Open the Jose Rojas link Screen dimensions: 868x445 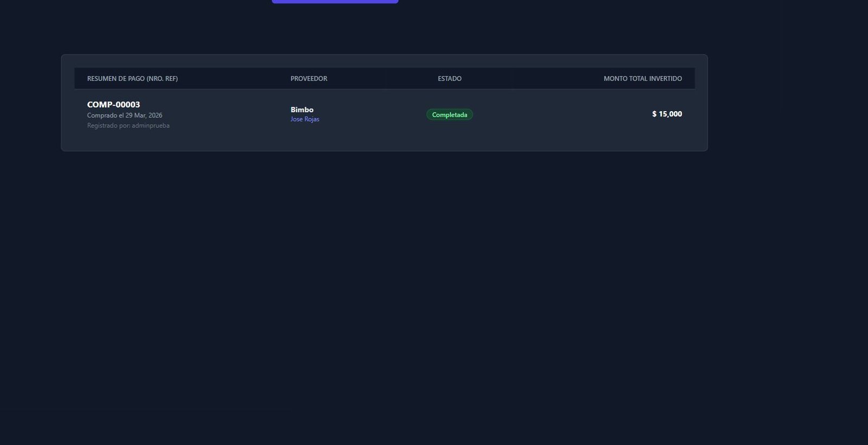pyautogui.click(x=305, y=119)
